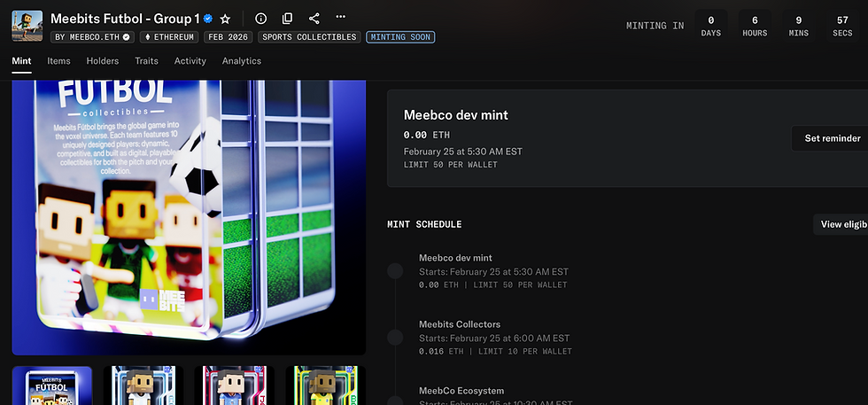Click the main Futbol collectibles box image

click(189, 218)
